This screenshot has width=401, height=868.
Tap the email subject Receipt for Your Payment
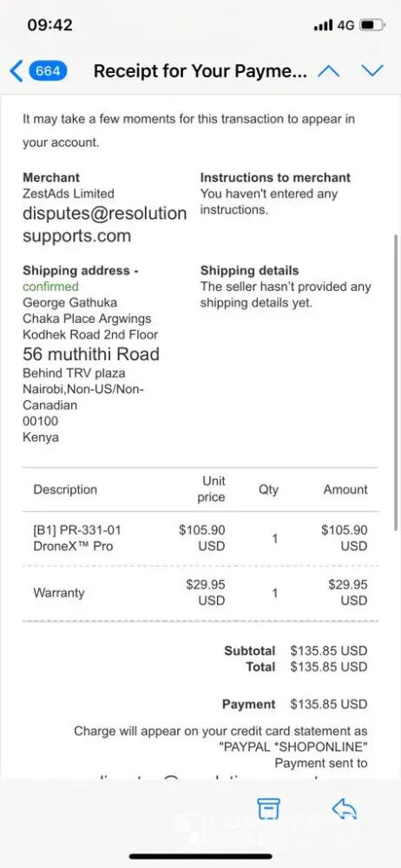[200, 71]
